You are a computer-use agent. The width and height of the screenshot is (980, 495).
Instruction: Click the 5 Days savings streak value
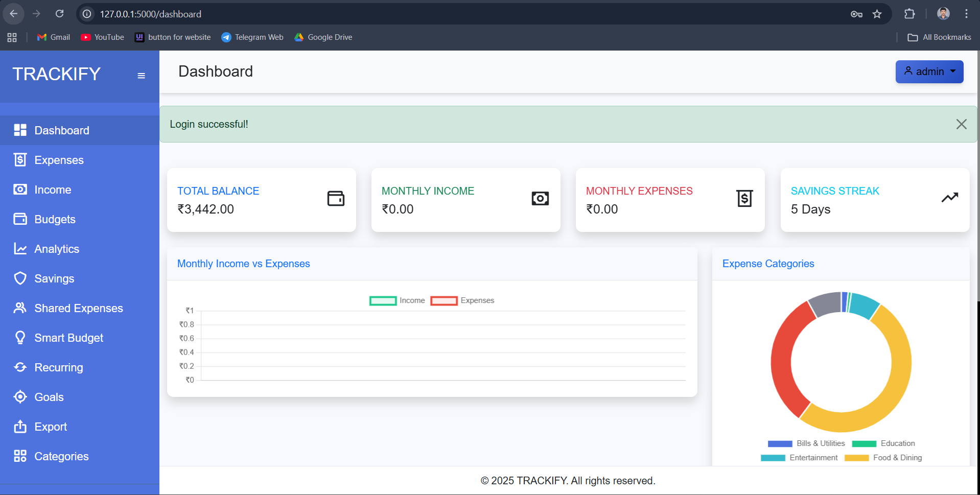(x=810, y=209)
